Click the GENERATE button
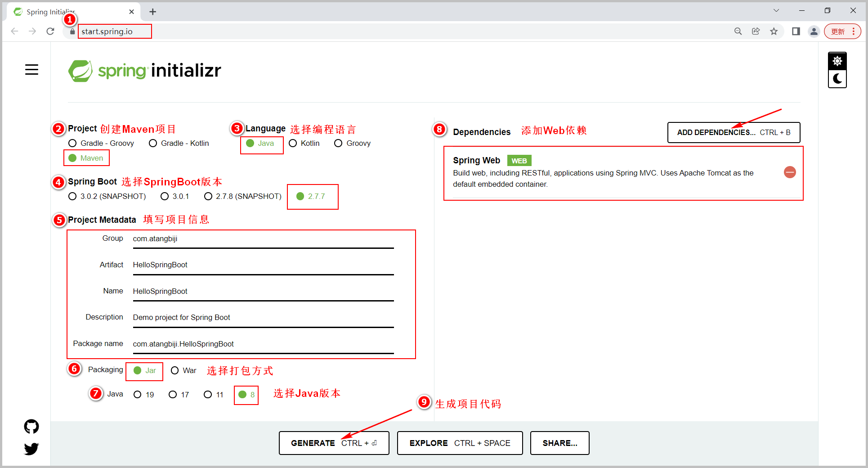The height and width of the screenshot is (468, 868). pos(334,443)
